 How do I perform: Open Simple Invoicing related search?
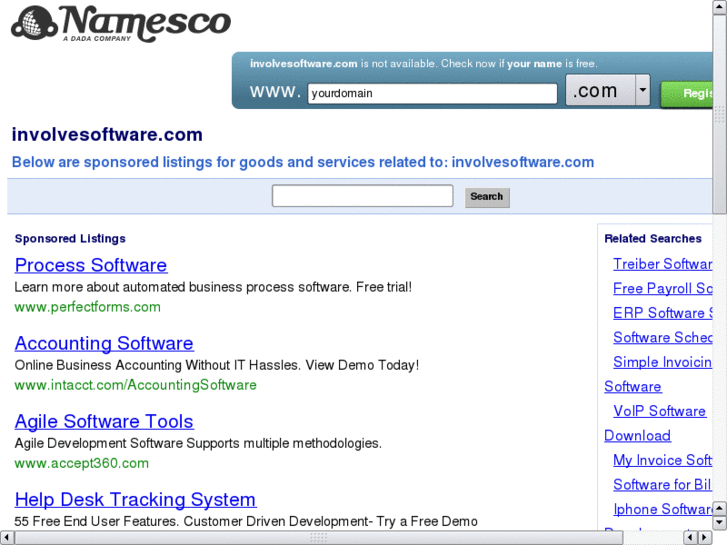(x=663, y=362)
